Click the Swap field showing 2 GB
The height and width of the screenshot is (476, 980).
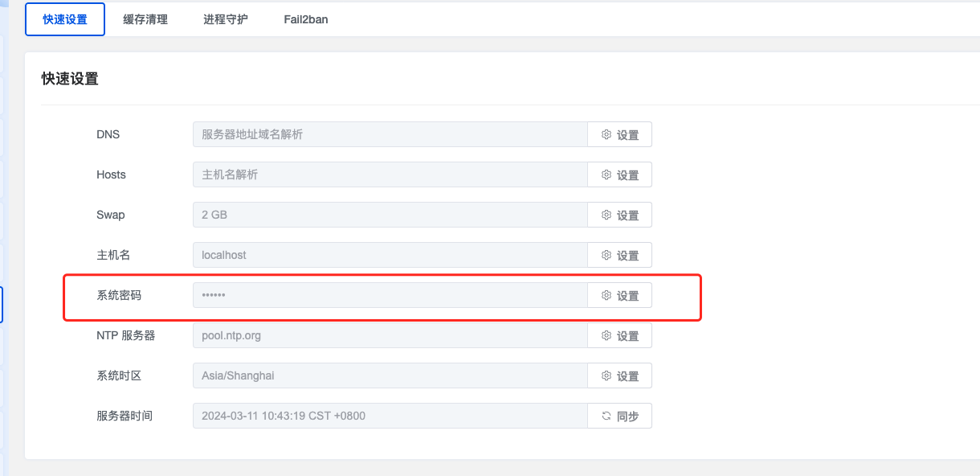[390, 215]
